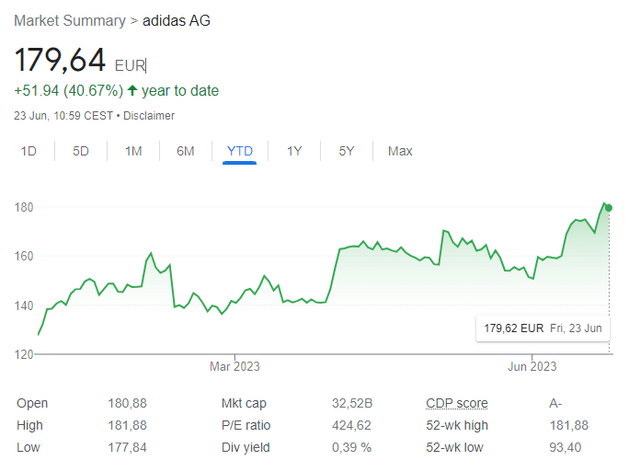
Task: Switch to the 6M chart range
Action: click(185, 151)
